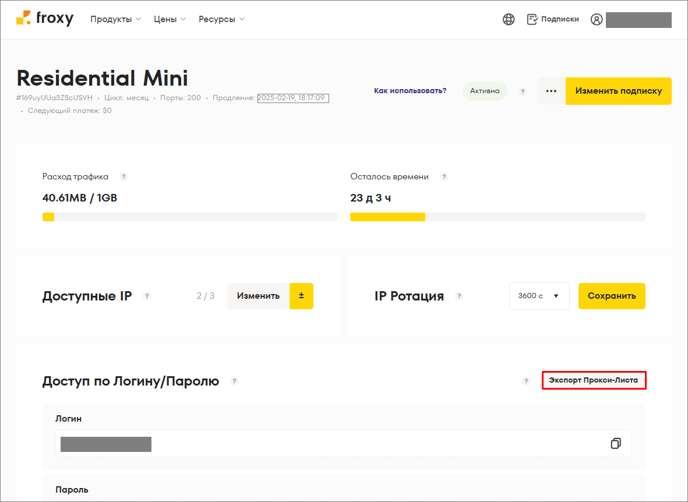Click the 40.61MB / 1GB value
Screen dimensions: 688x502
(x=80, y=198)
